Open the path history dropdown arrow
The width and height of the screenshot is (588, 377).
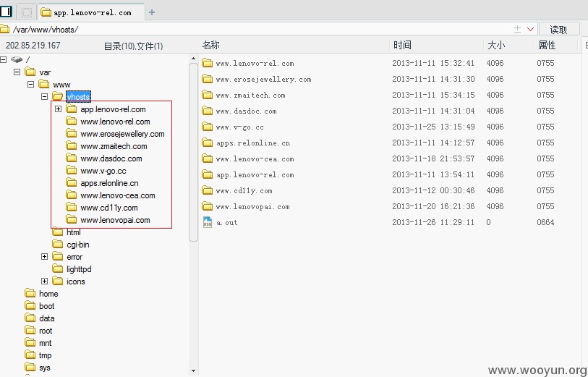pos(530,29)
